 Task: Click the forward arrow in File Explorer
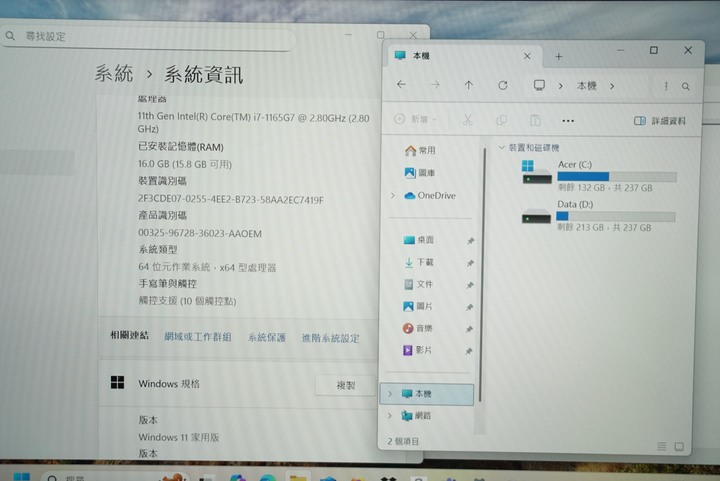coord(435,85)
